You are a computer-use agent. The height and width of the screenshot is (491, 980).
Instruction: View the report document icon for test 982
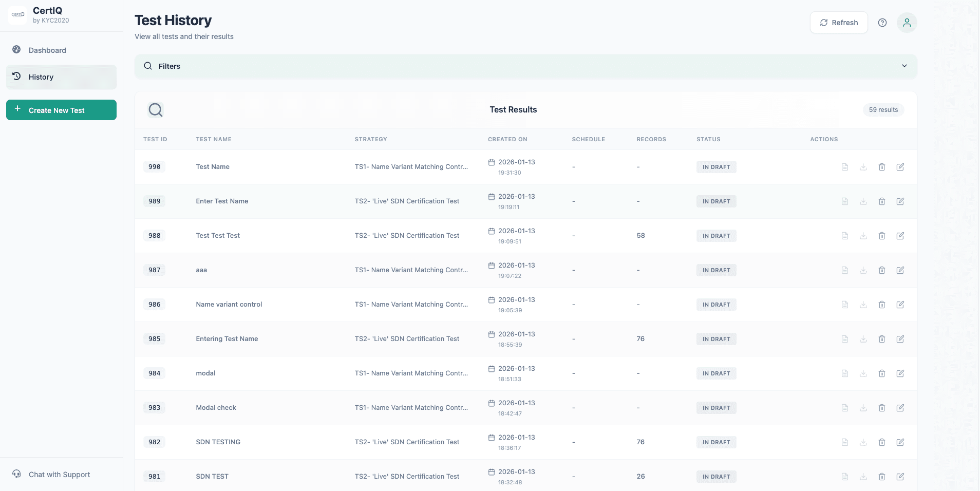(x=845, y=442)
